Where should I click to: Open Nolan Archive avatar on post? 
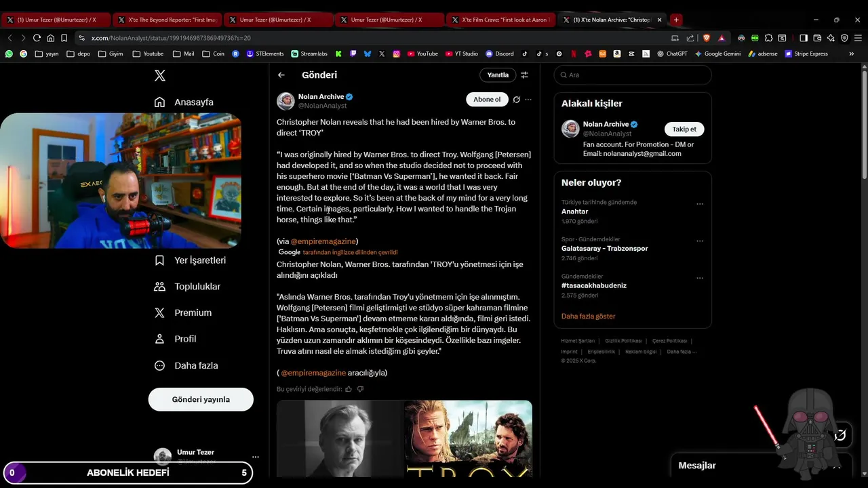[285, 101]
